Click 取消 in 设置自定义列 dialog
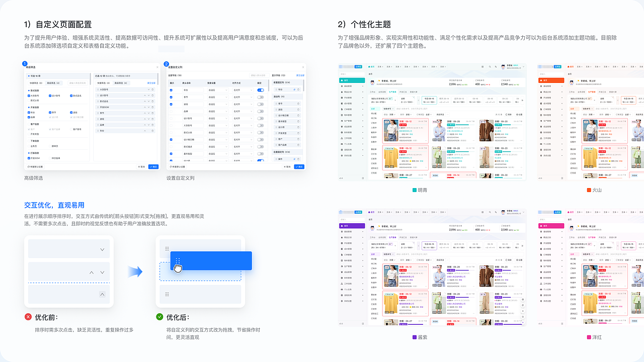644x362 pixels. pyautogui.click(x=287, y=166)
